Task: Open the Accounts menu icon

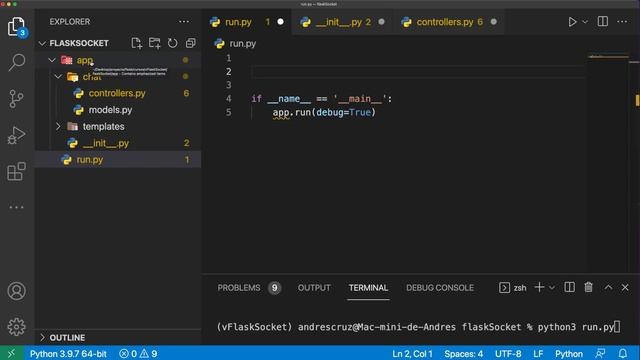Action: point(16,291)
